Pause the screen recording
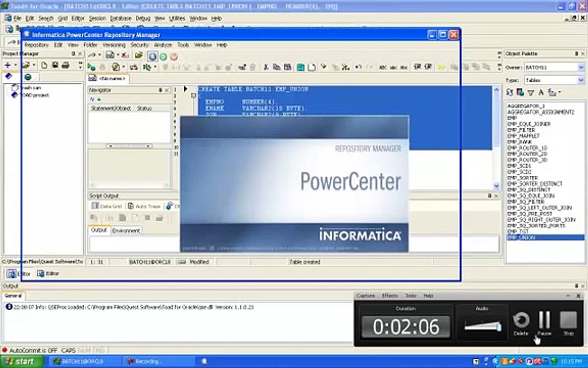Image resolution: width=588 pixels, height=368 pixels. pos(544,320)
